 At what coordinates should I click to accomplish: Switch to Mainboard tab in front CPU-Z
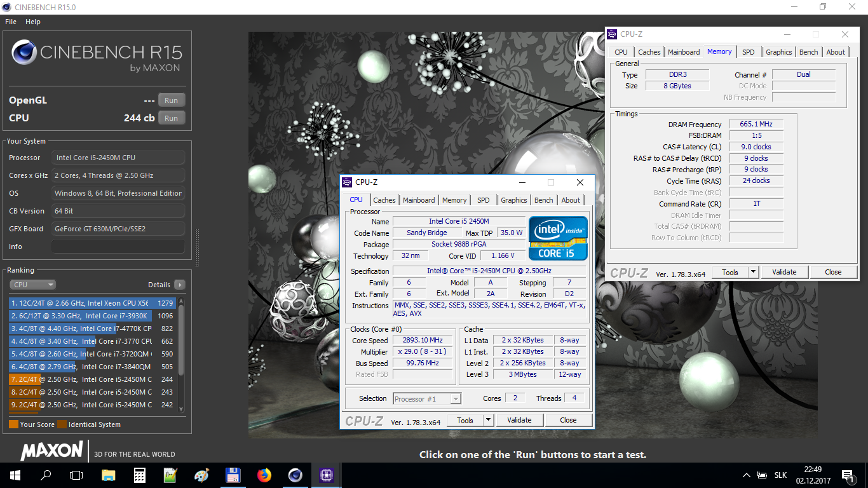pos(419,200)
